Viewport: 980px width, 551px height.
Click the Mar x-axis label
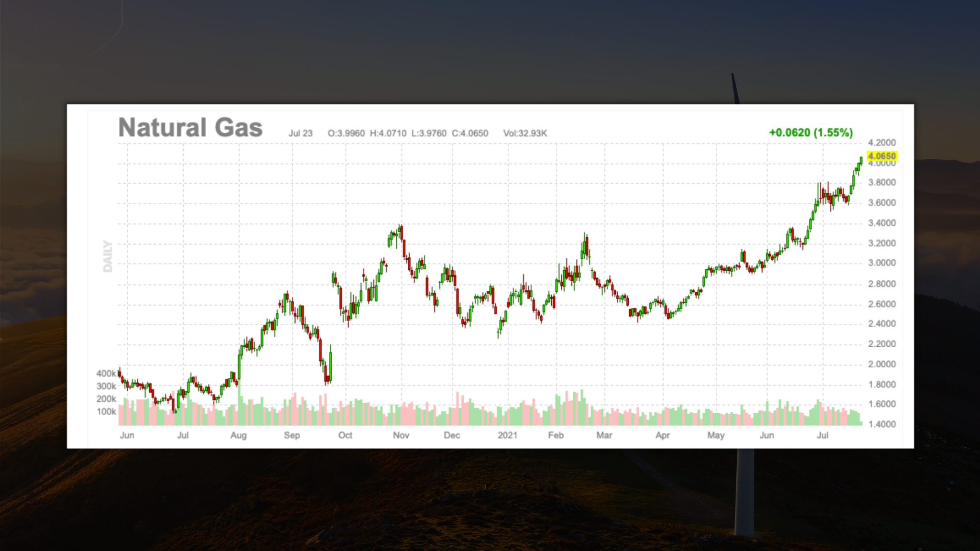pos(604,435)
